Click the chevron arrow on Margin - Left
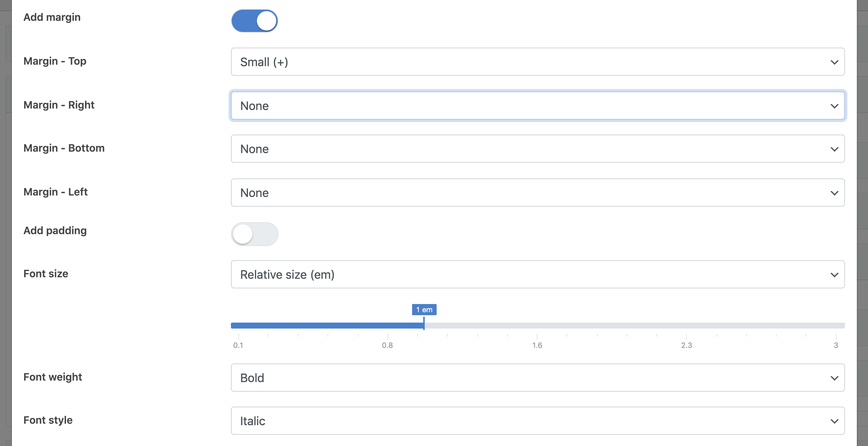Image resolution: width=868 pixels, height=446 pixels. 834,193
